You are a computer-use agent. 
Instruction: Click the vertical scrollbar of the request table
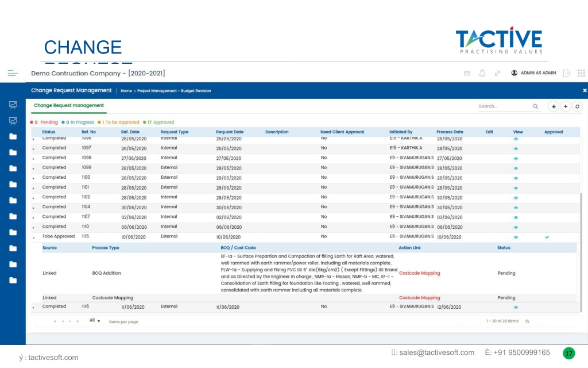[x=581, y=252]
